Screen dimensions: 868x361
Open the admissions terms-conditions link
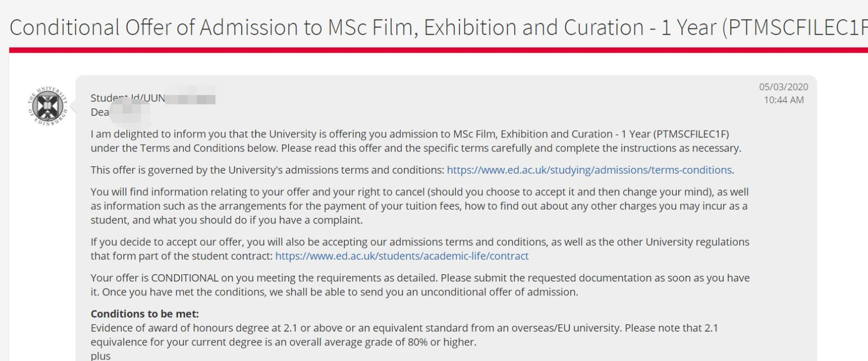589,170
